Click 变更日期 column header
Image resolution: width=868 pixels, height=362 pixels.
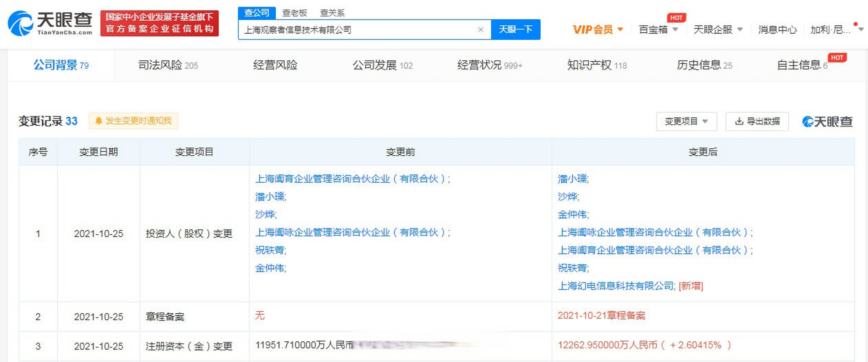98,152
